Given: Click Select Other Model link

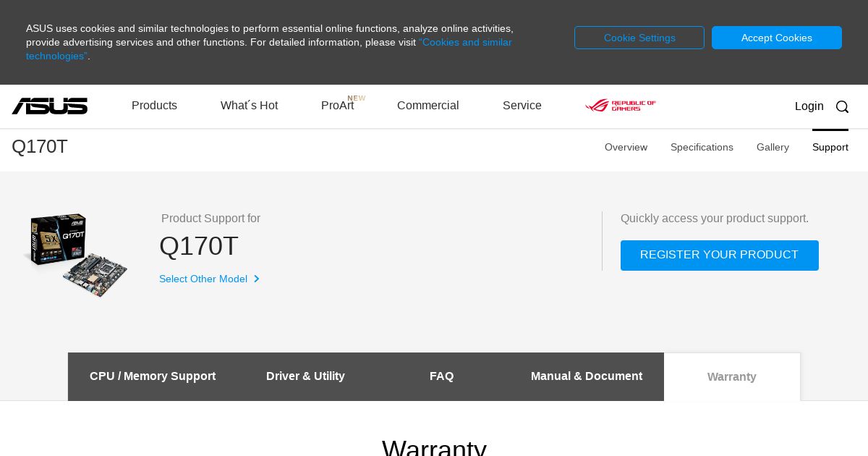Looking at the screenshot, I should [203, 279].
